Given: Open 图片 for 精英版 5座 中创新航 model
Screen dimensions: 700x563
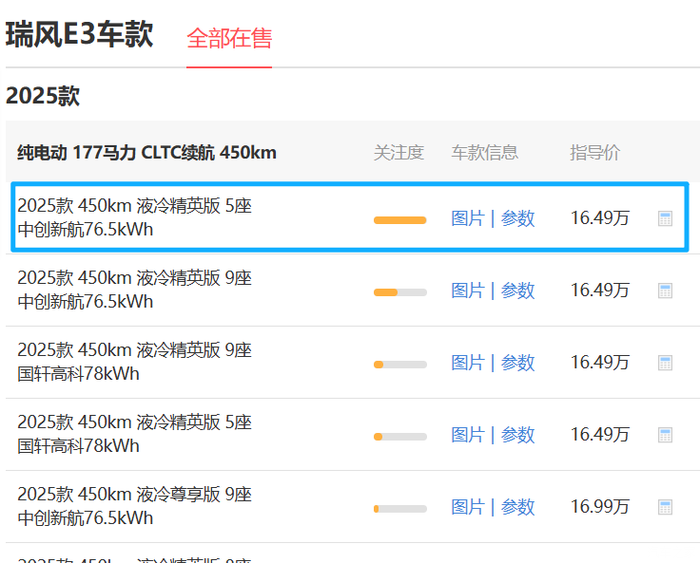Looking at the screenshot, I should [x=467, y=218].
